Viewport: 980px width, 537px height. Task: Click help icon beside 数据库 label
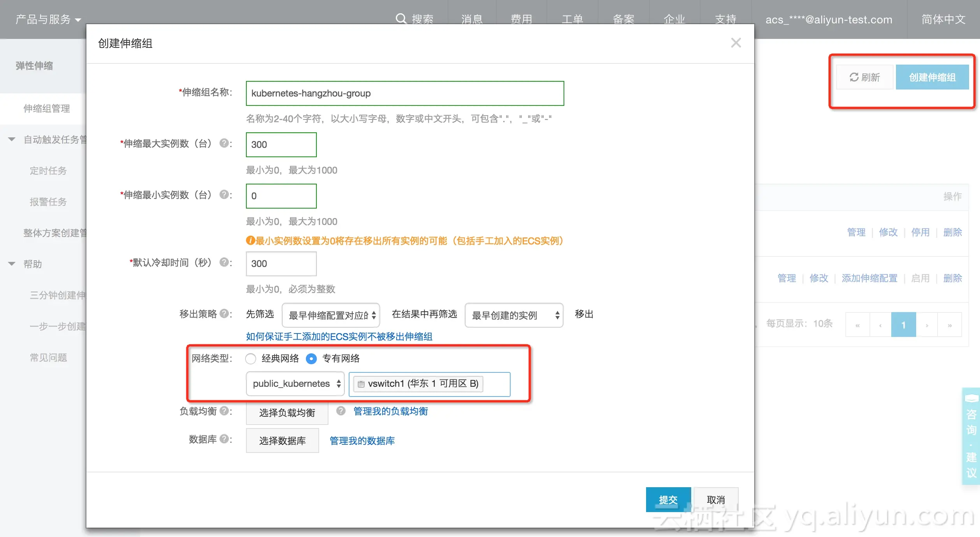click(x=224, y=439)
